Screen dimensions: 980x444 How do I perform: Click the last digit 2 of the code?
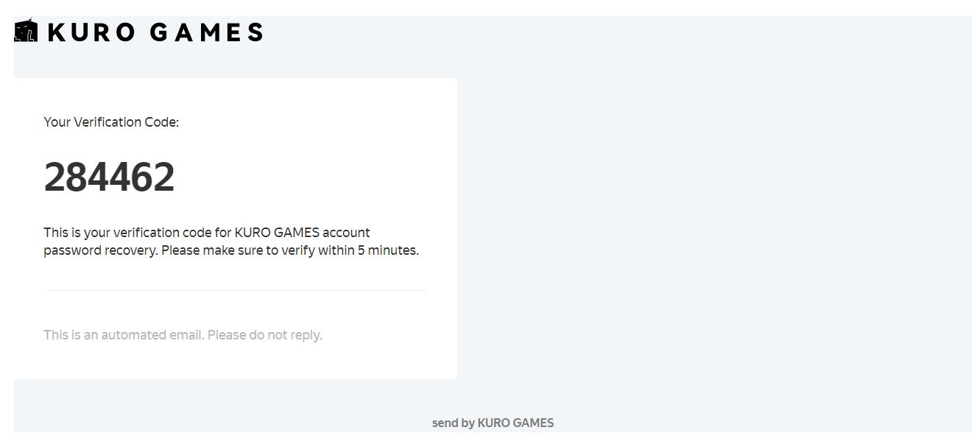(164, 177)
